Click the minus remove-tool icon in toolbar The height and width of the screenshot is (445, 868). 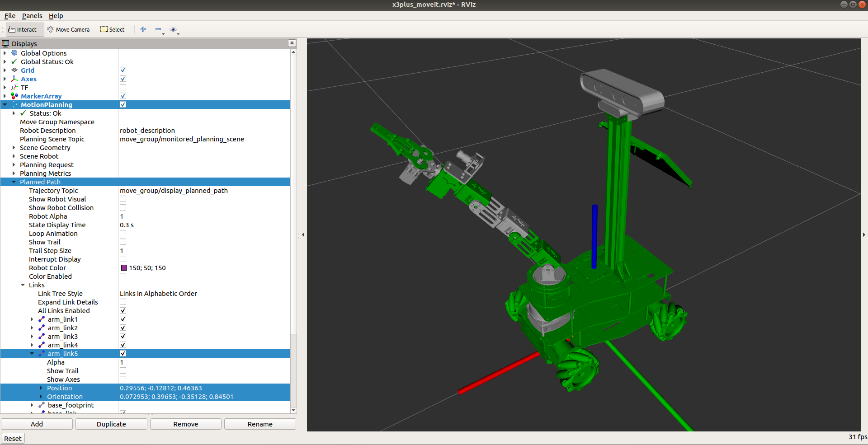(158, 29)
